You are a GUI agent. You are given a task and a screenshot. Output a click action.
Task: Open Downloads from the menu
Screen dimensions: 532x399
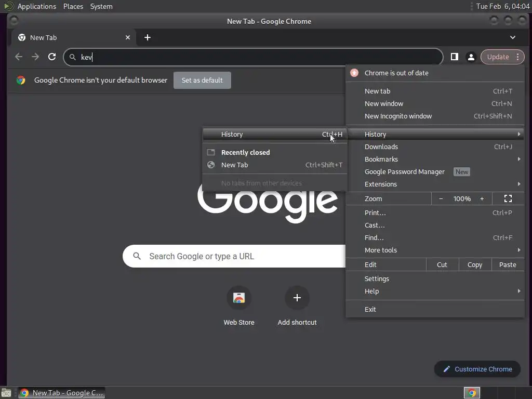click(435, 147)
